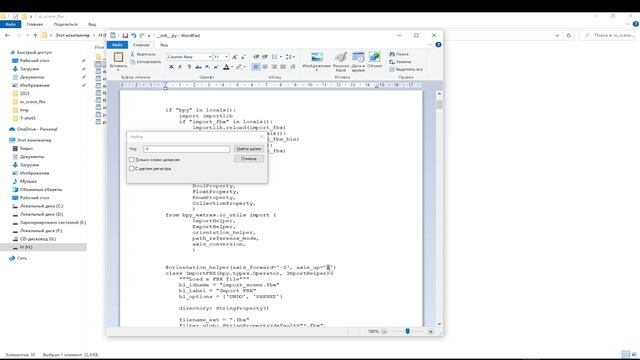
Task: Click the text highlight color icon
Action: tap(239, 67)
